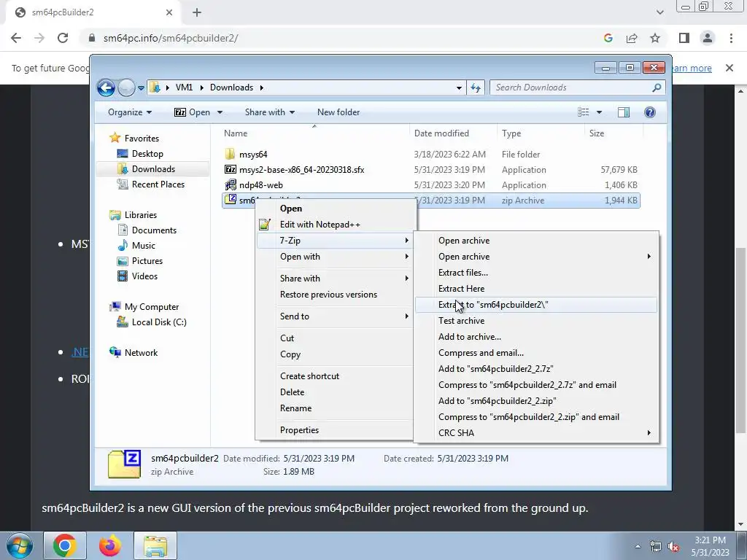Select Desktop under Favorites
Image resolution: width=747 pixels, height=560 pixels.
point(147,154)
